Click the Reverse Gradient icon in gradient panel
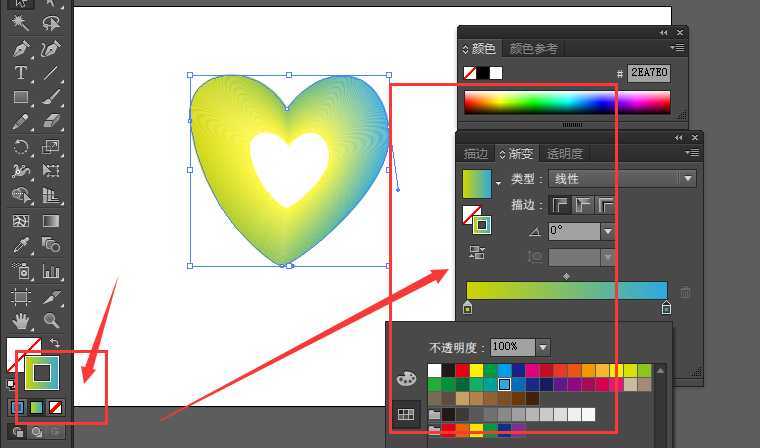 click(x=477, y=252)
